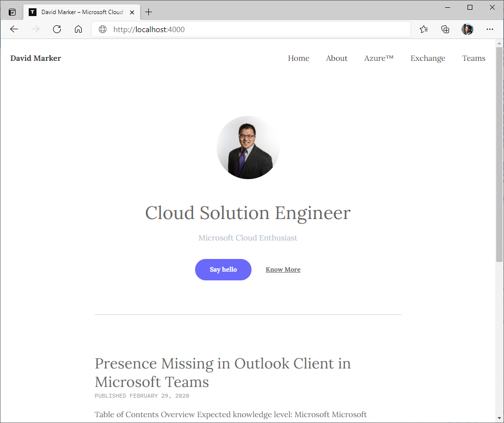Click the scrollbar up arrow
Viewport: 504px width, 423px height.
[499, 43]
